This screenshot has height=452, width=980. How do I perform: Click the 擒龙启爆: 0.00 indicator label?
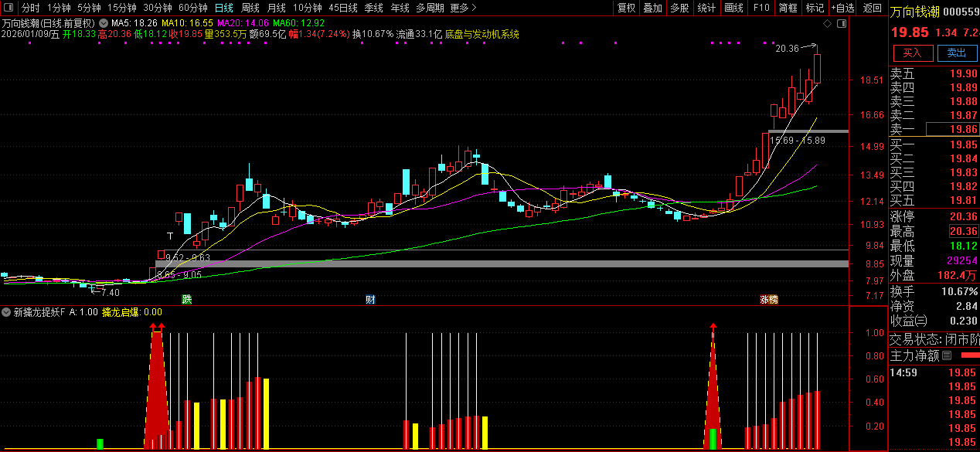132,312
